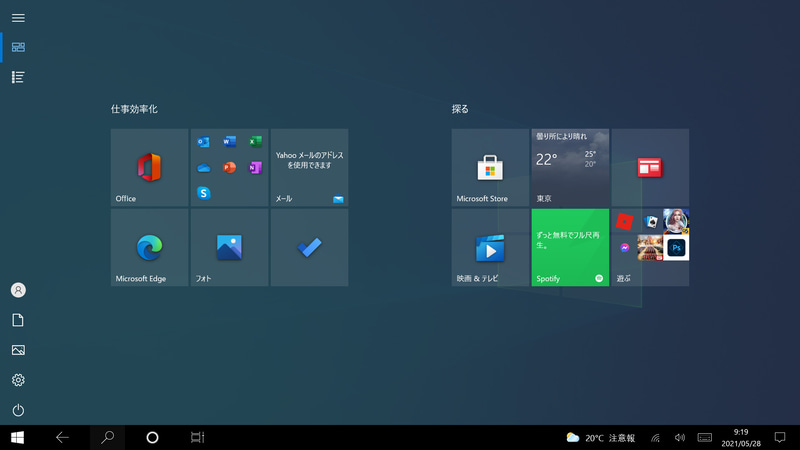Click the Windows Start button

(17, 437)
